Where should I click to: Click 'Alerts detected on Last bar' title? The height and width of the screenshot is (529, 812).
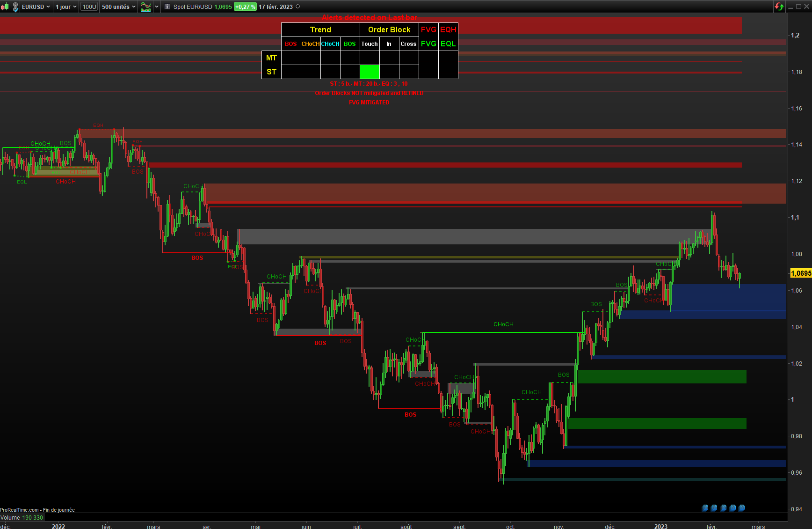[x=369, y=17]
